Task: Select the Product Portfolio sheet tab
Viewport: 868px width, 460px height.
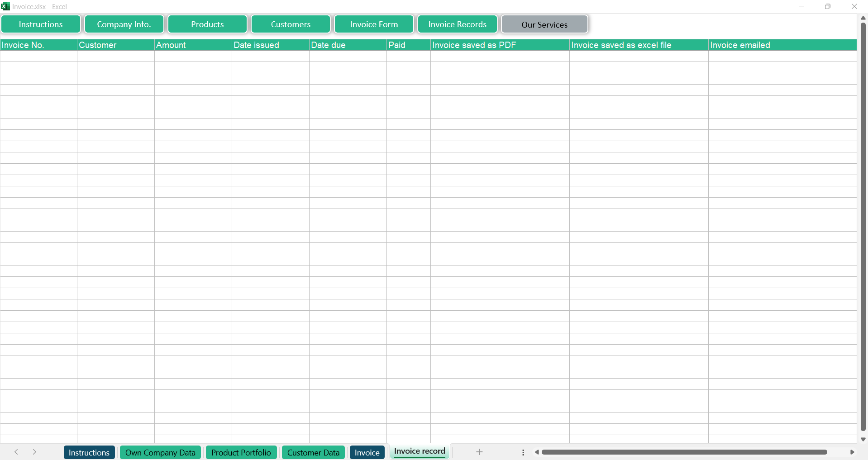Action: click(x=241, y=452)
